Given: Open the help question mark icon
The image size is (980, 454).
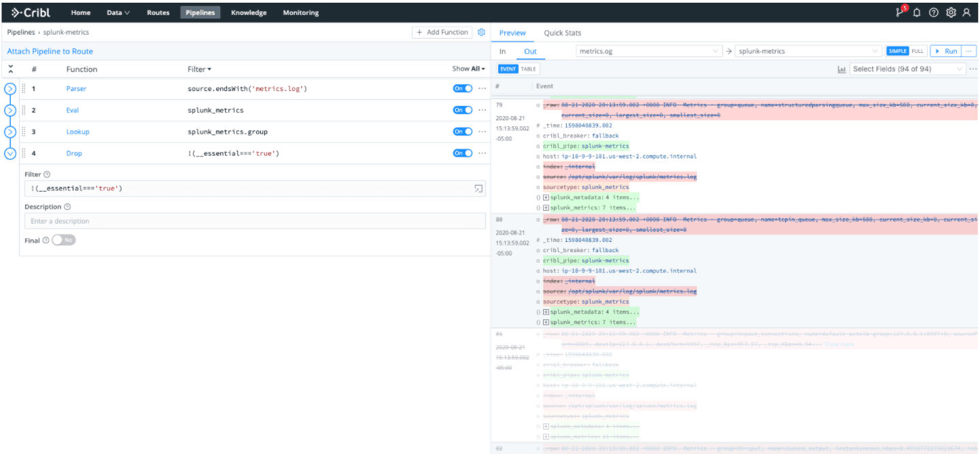Looking at the screenshot, I should (934, 12).
